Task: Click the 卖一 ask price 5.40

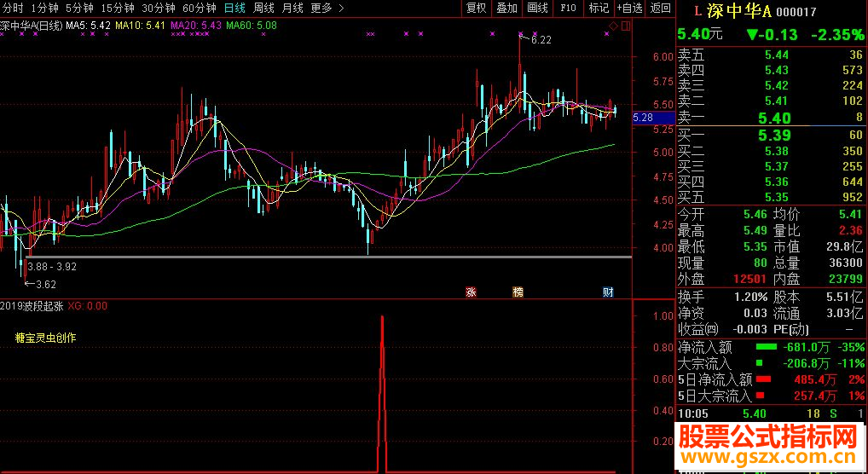Action: click(x=774, y=118)
